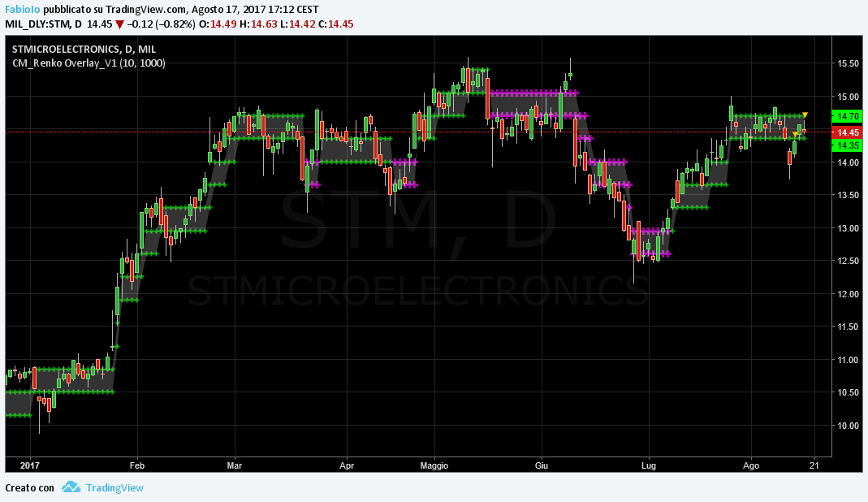Click the 11.00 price axis label
The width and height of the screenshot is (868, 502).
[848, 360]
